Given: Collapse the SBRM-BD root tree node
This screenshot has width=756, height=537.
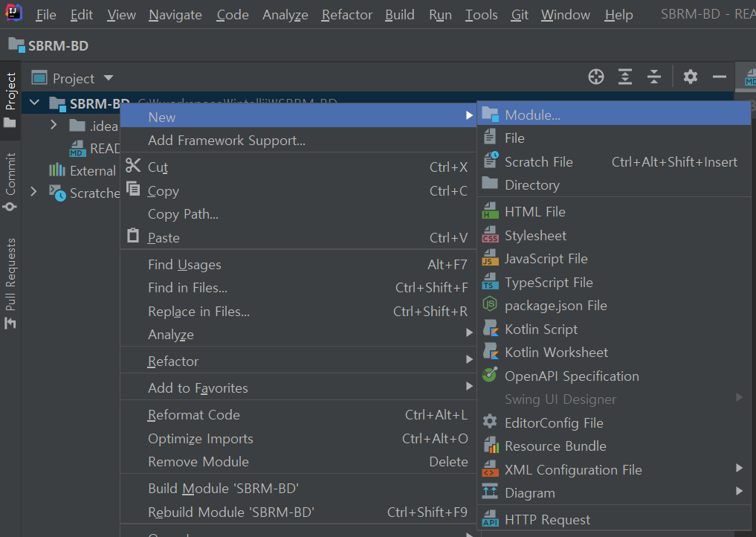Looking at the screenshot, I should 34,103.
